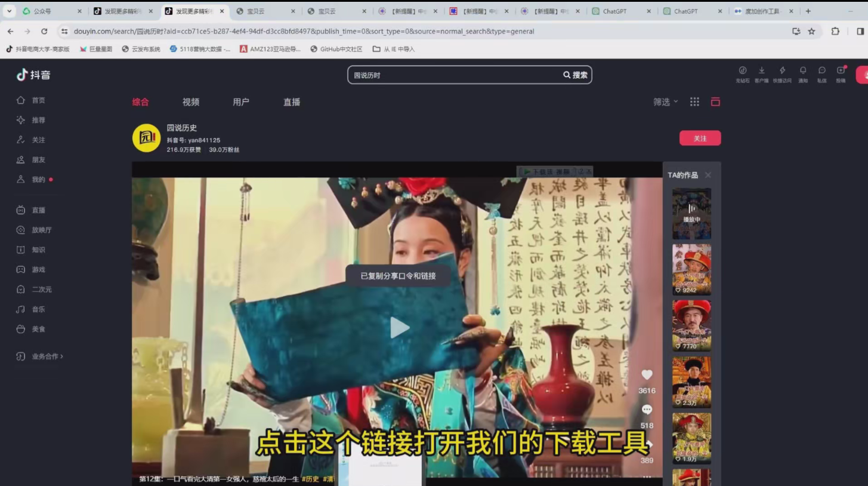
Task: Open 二次元 sidebar category
Action: (x=34, y=289)
